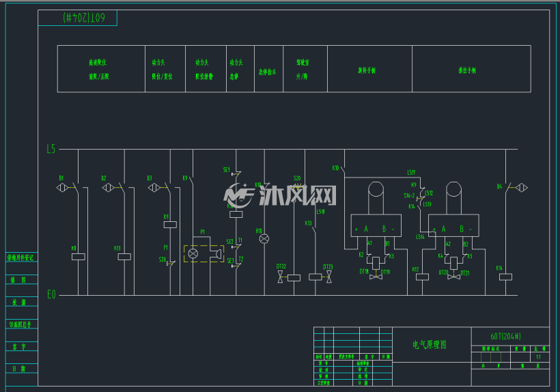This screenshot has height=392, width=560.
Task: Select the S16-2 switch label
Action: point(409,195)
